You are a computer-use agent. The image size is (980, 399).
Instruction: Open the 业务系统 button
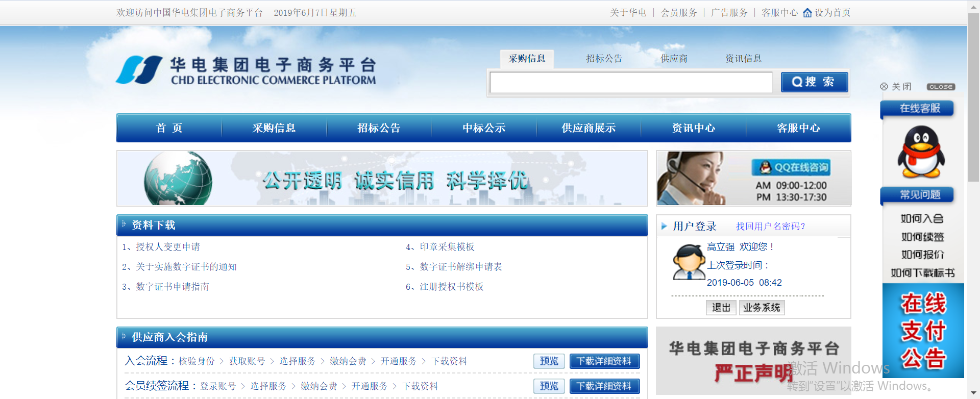coord(761,308)
